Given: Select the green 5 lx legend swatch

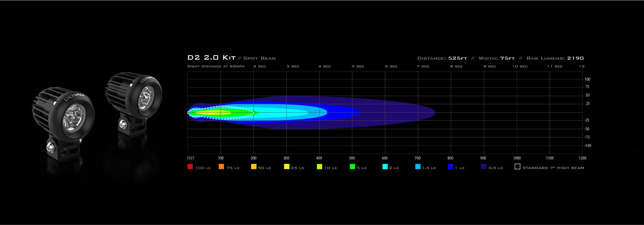Looking at the screenshot, I should pos(352,167).
